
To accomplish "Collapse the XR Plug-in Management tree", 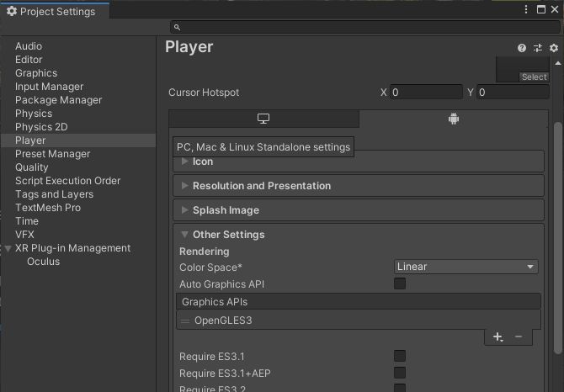I will click(x=8, y=248).
